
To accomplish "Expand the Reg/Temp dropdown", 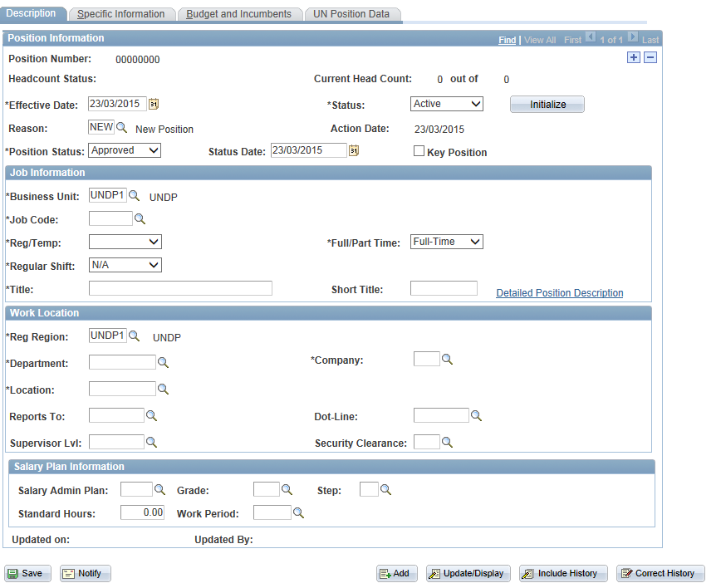I will coord(125,242).
